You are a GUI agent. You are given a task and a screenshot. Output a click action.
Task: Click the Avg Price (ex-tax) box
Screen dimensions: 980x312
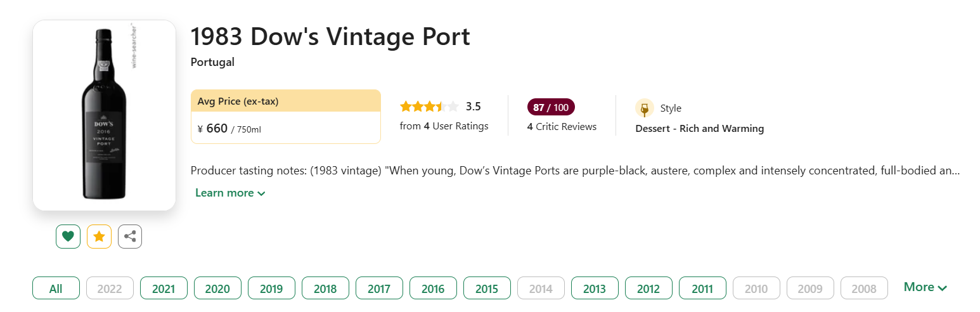285,117
